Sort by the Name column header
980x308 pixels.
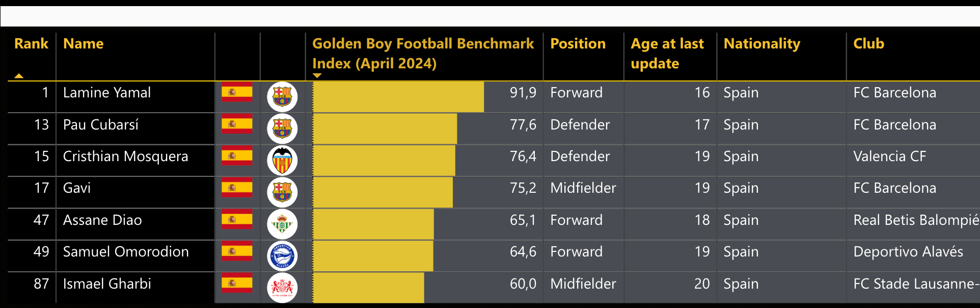click(x=84, y=44)
